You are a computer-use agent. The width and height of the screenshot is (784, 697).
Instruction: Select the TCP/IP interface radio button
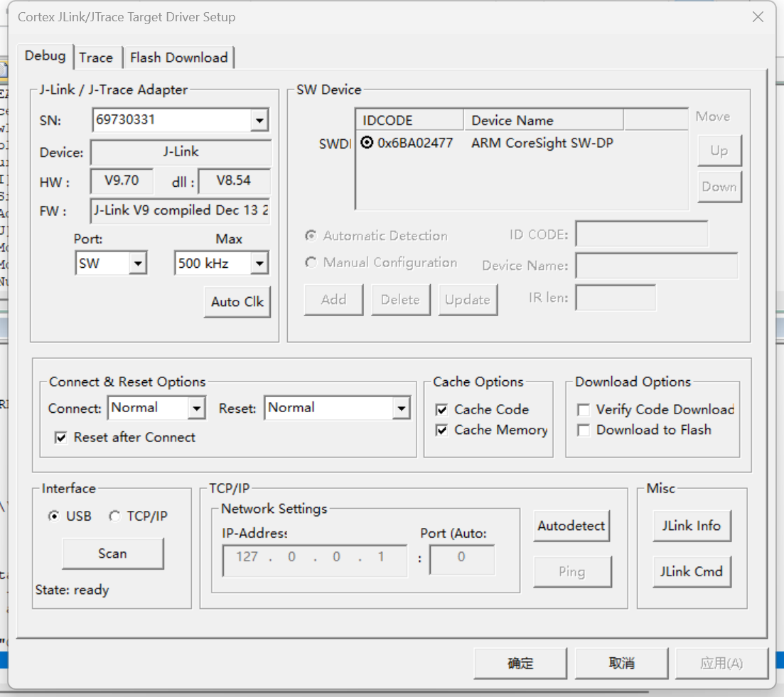114,516
